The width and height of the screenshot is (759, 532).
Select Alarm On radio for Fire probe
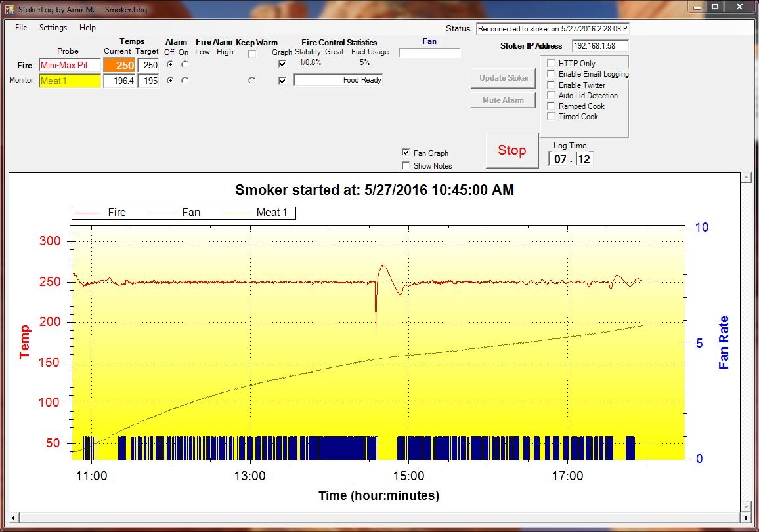coord(184,64)
